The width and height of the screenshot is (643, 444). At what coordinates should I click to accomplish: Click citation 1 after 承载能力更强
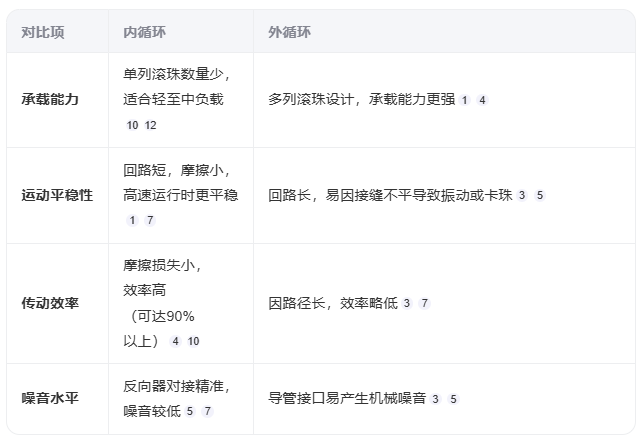coord(464,100)
